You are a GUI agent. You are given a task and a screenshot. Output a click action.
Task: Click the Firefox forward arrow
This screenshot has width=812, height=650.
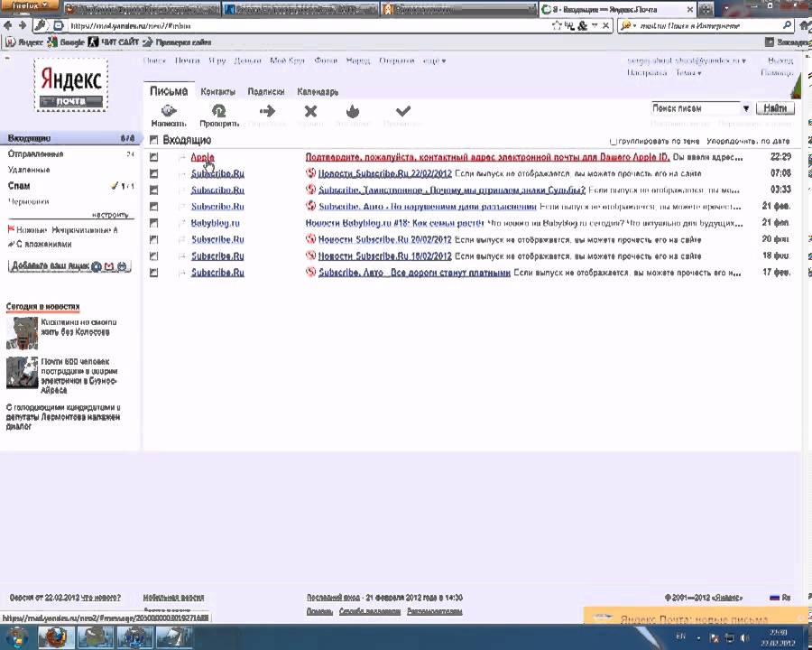(23, 25)
